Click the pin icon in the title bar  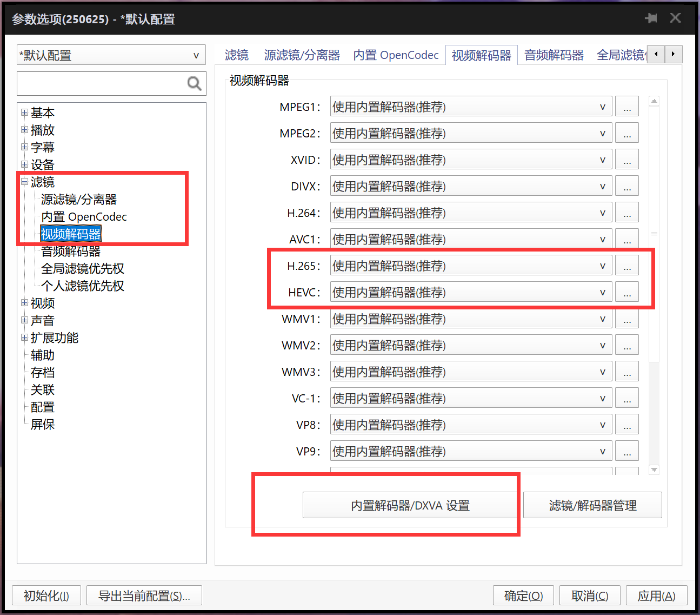[x=651, y=18]
